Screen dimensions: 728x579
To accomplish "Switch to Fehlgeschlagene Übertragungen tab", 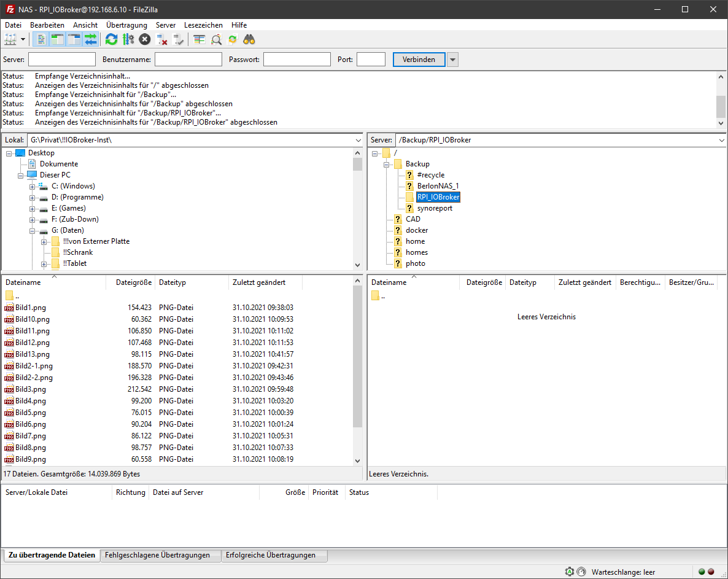I will click(157, 555).
